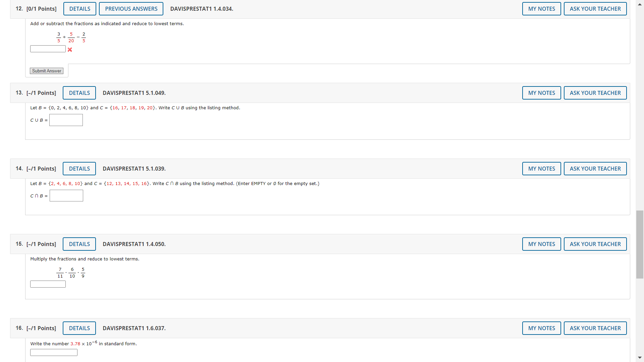Focus the C ∩ B answer box
This screenshot has width=644, height=362.
coord(66,196)
